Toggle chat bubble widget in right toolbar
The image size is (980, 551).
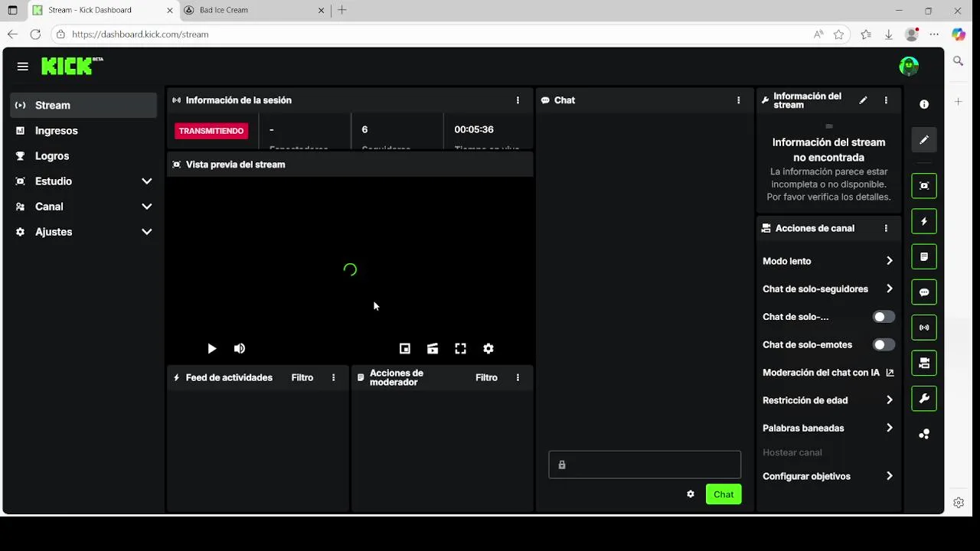pos(924,292)
